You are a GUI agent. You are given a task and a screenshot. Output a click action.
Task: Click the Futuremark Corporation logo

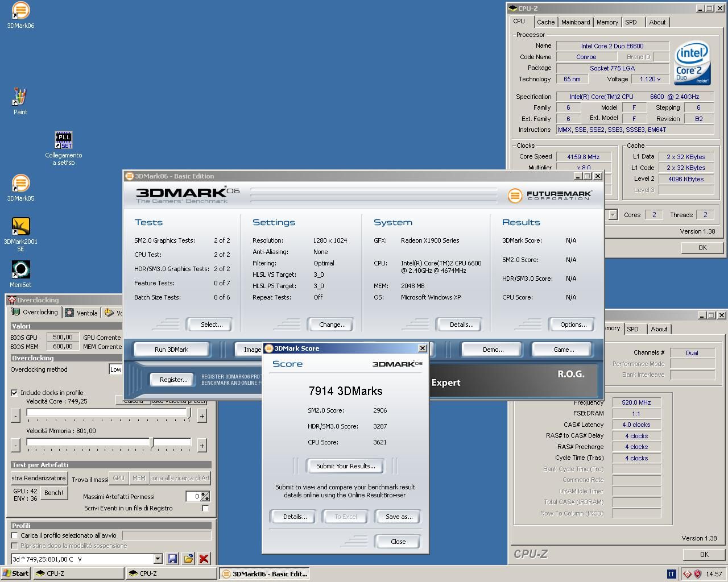point(549,196)
